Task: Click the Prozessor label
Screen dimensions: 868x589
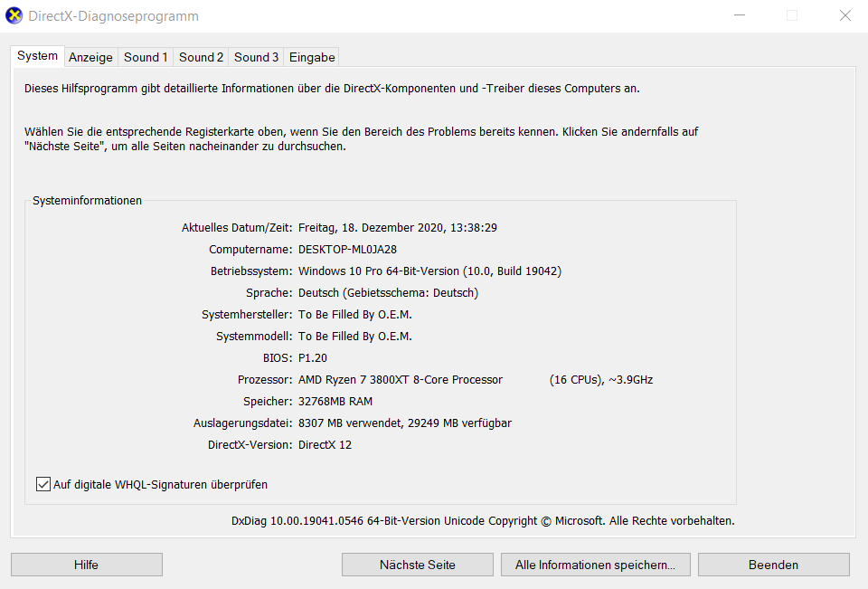Action: [265, 380]
